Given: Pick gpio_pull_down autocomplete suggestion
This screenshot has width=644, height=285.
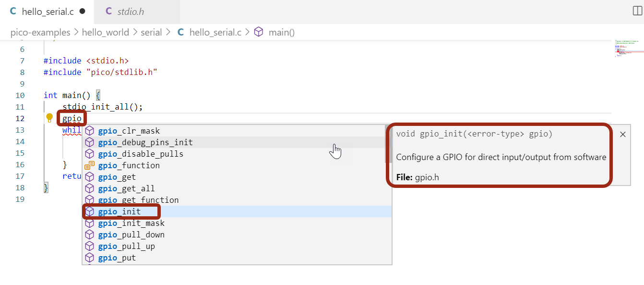Looking at the screenshot, I should pyautogui.click(x=131, y=235).
